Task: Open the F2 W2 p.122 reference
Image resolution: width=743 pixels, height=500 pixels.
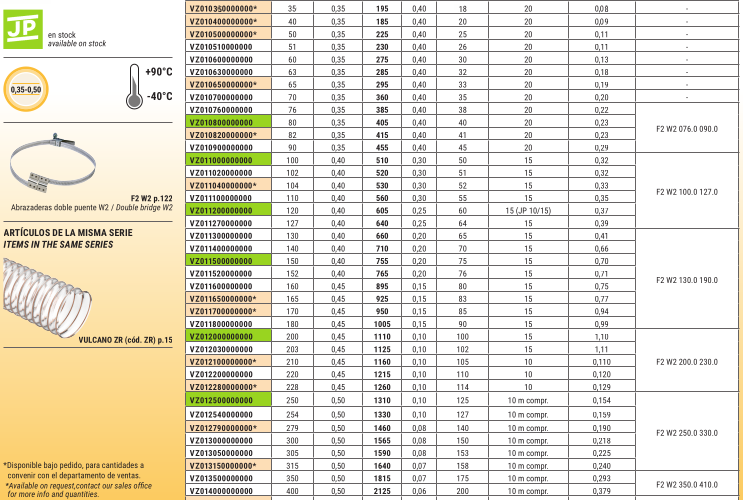Action: pos(151,198)
